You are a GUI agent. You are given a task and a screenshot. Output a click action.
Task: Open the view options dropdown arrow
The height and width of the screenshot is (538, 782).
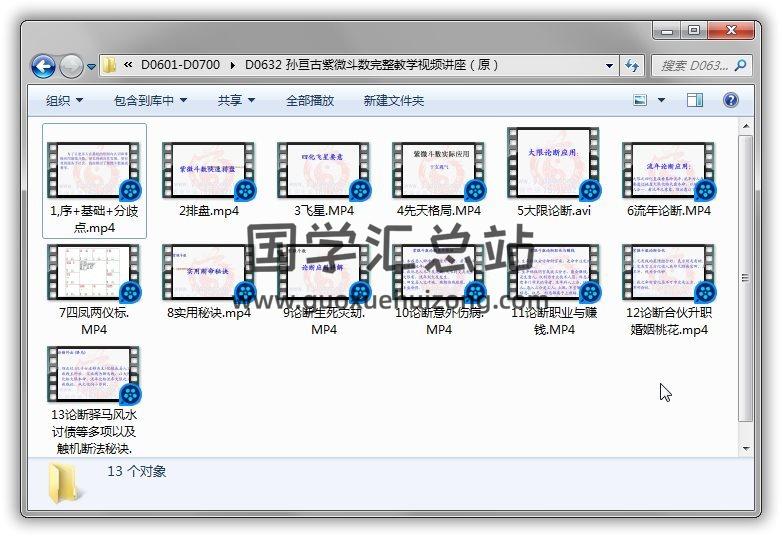click(x=661, y=100)
